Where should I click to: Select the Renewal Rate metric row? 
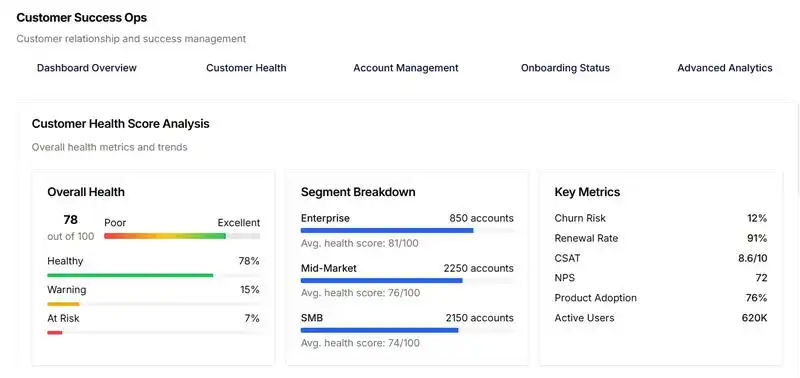click(661, 238)
